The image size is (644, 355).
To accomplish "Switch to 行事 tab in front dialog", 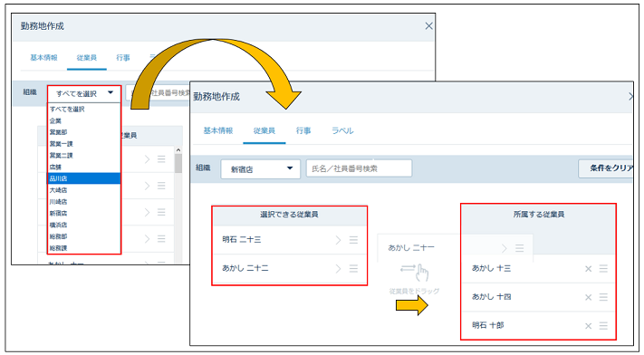I will coord(303,130).
